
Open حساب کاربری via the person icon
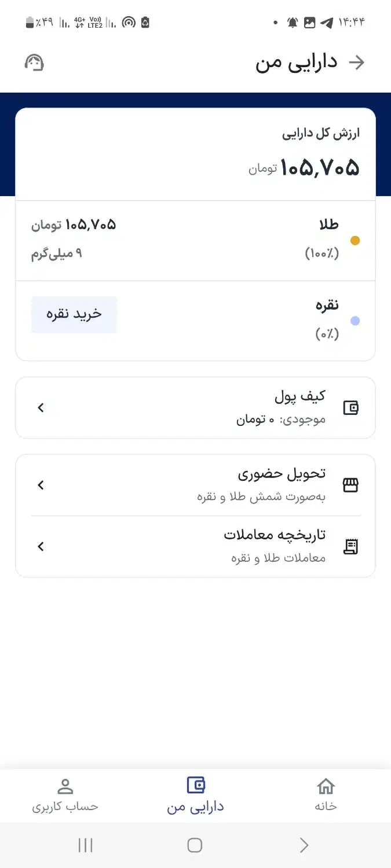pyautogui.click(x=65, y=786)
